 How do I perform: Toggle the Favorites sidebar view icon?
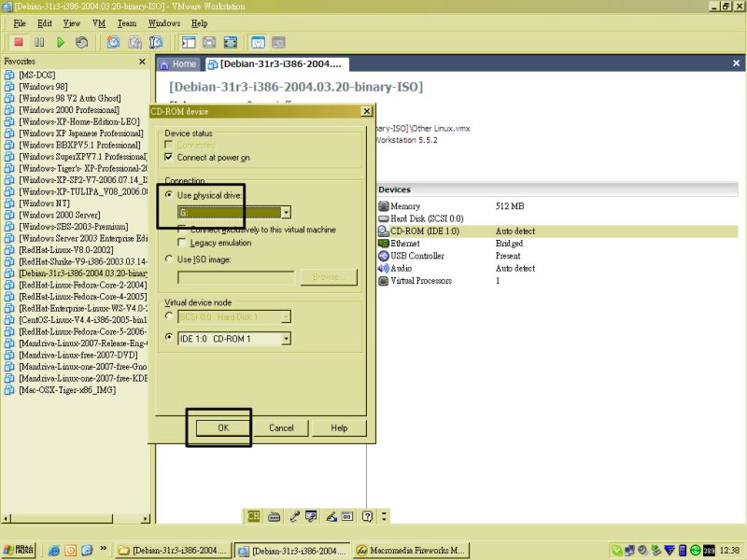tap(189, 42)
